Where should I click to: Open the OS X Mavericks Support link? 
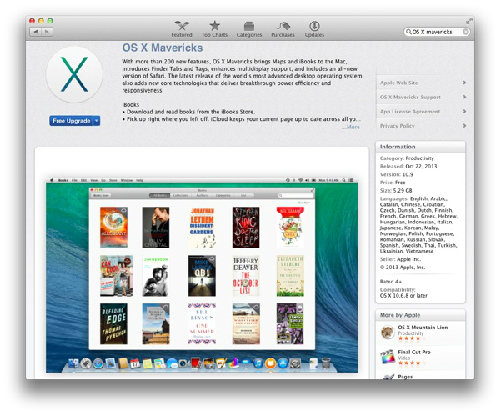coord(410,97)
